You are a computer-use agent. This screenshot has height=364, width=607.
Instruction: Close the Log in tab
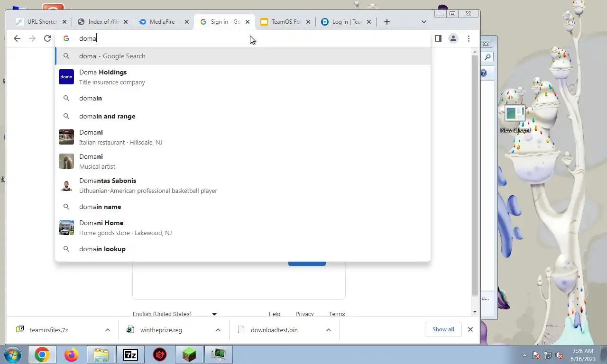coord(369,22)
